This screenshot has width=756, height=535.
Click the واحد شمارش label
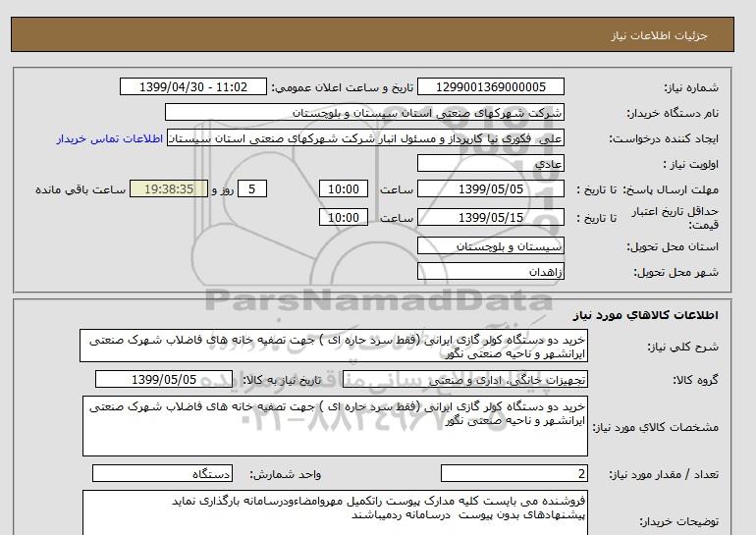(286, 475)
